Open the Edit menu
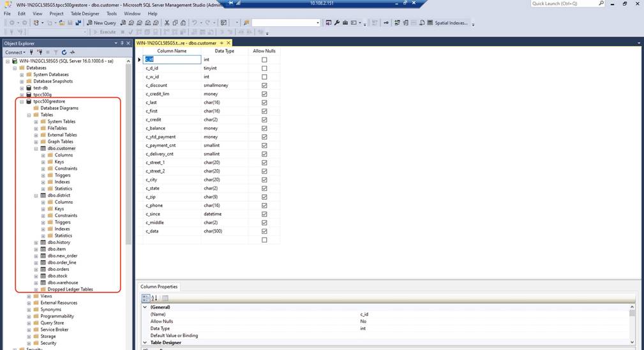Screen dimensions: 644x350 pyautogui.click(x=22, y=13)
